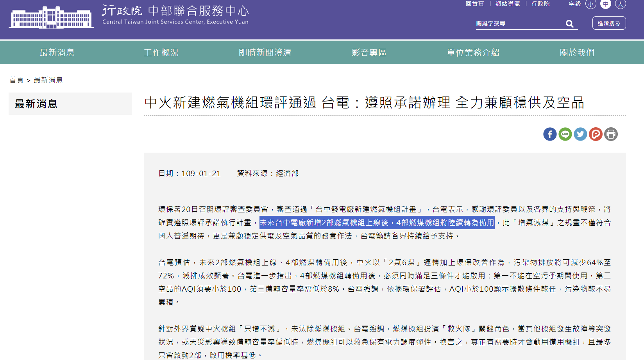
Task: Expand the 單位業務介紹 navigation menu
Action: tap(473, 53)
